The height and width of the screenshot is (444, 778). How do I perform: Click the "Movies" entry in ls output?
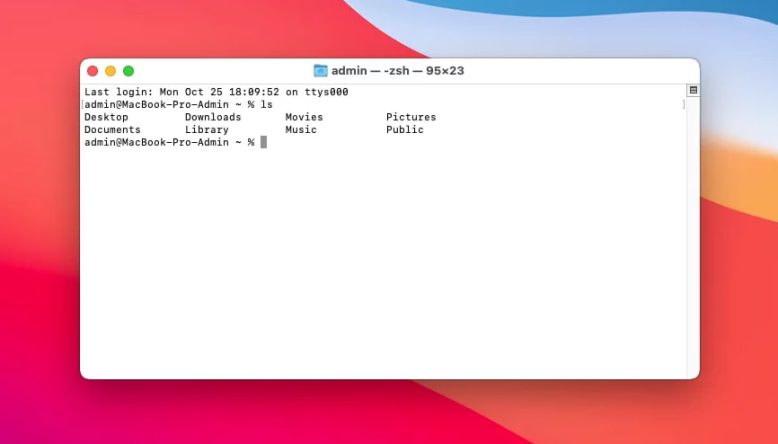click(x=304, y=117)
